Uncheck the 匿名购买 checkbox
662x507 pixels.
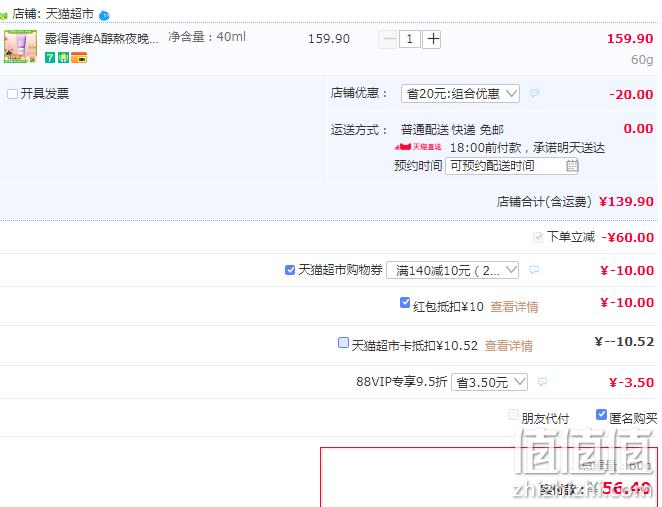[x=601, y=414]
